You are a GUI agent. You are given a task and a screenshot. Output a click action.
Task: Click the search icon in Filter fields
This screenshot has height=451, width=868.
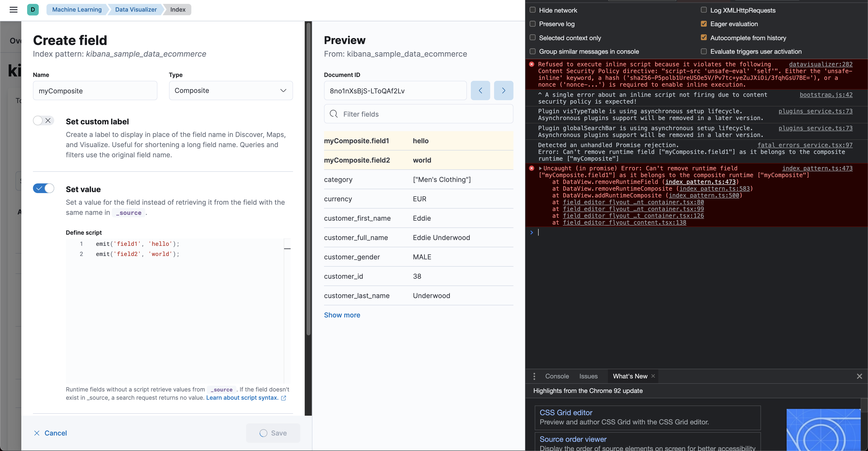click(333, 114)
